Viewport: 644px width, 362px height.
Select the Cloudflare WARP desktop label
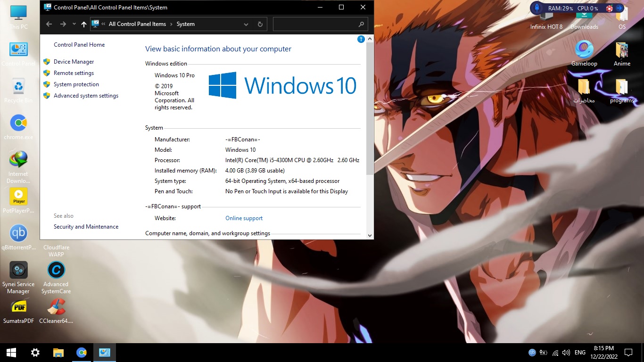click(x=56, y=251)
